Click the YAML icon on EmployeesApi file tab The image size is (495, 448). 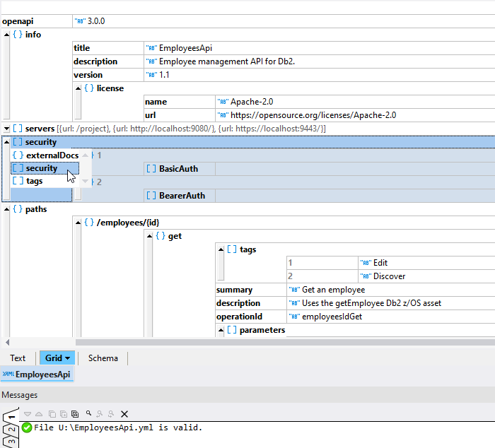tap(8, 375)
